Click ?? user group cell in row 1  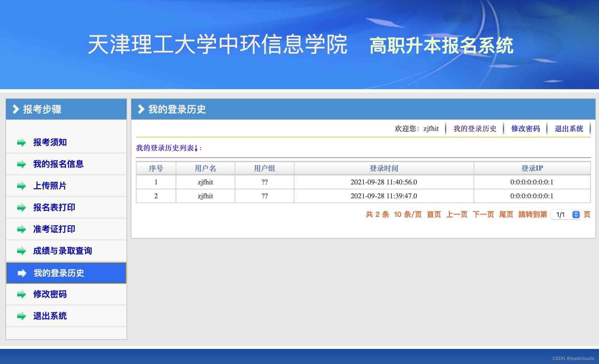point(264,182)
